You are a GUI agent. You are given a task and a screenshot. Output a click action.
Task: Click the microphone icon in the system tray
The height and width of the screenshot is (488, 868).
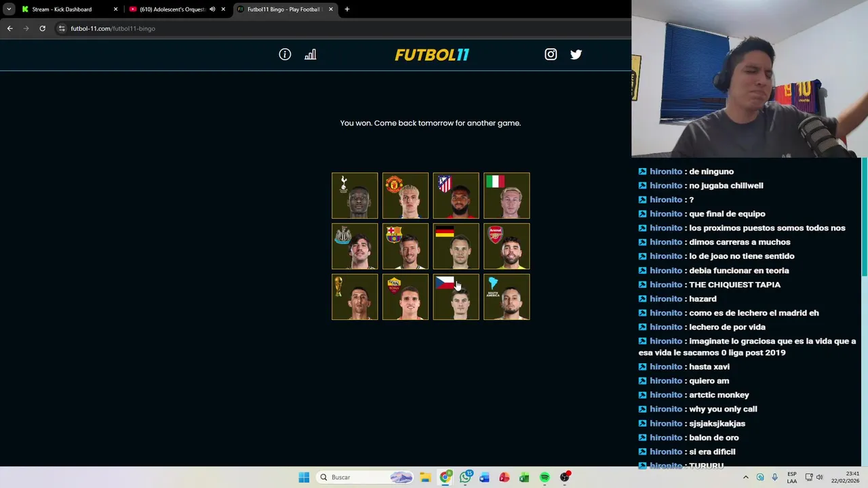775,477
